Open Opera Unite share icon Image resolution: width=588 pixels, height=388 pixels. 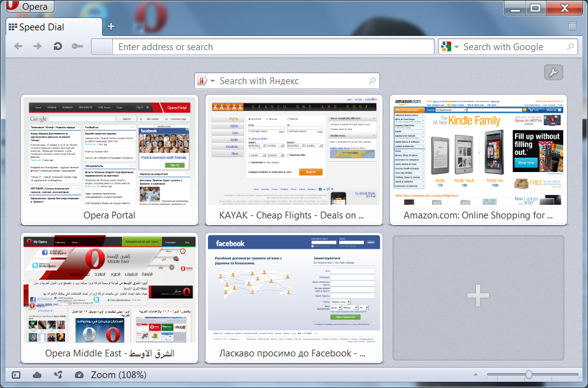tap(58, 375)
